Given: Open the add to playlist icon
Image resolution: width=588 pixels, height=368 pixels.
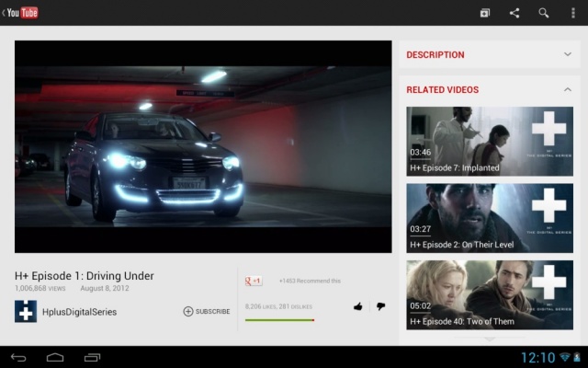Looking at the screenshot, I should pyautogui.click(x=485, y=13).
